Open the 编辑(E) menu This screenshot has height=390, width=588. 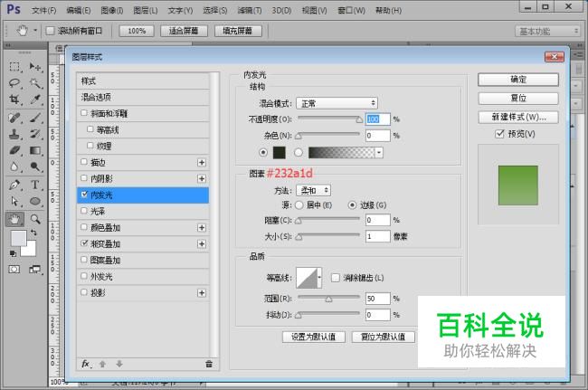79,11
